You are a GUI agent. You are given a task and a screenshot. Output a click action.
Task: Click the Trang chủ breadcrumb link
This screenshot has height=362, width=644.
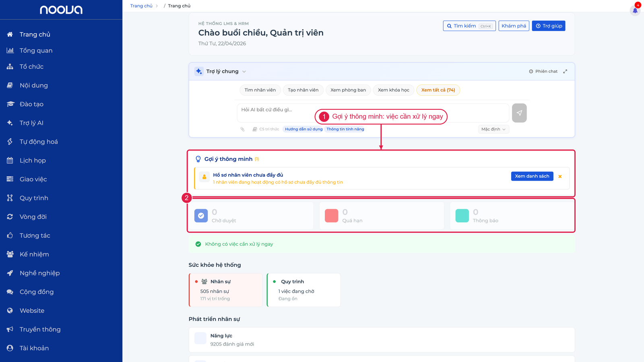point(141,6)
